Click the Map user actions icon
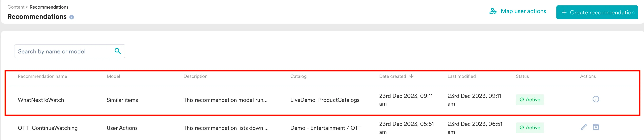644x140 pixels. (x=493, y=11)
